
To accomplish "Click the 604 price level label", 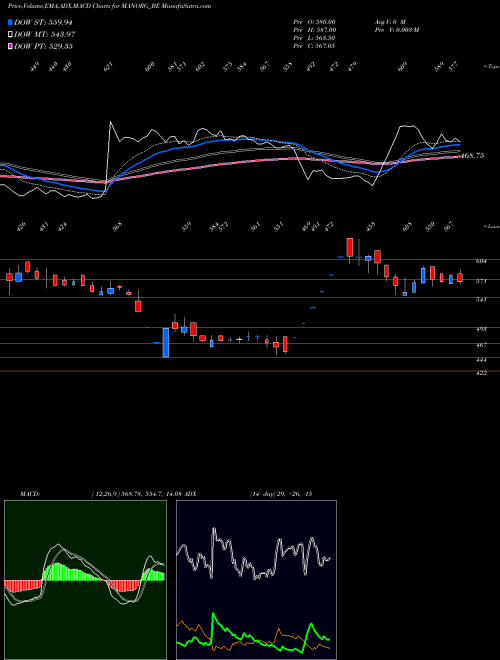I will 481,261.
